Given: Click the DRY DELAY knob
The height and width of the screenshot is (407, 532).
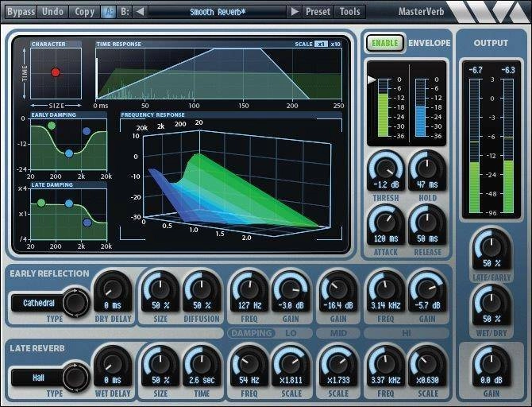Looking at the screenshot, I should (x=113, y=291).
